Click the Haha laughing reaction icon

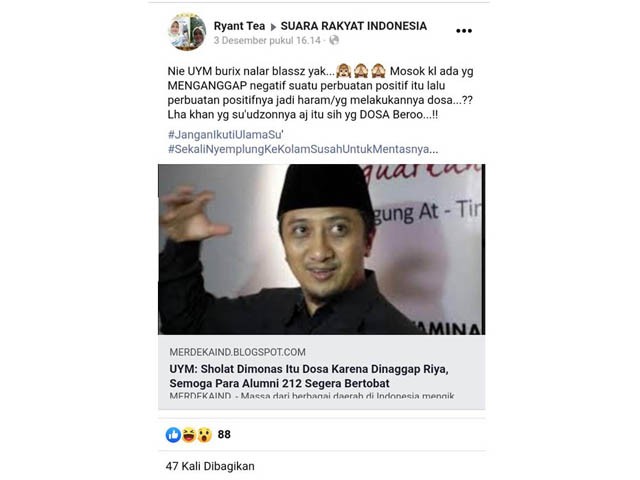pos(189,435)
